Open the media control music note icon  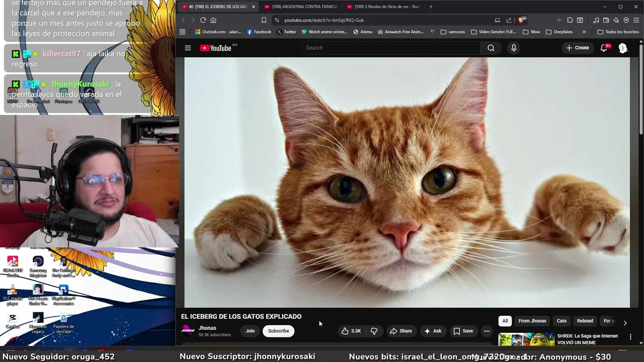pyautogui.click(x=596, y=20)
